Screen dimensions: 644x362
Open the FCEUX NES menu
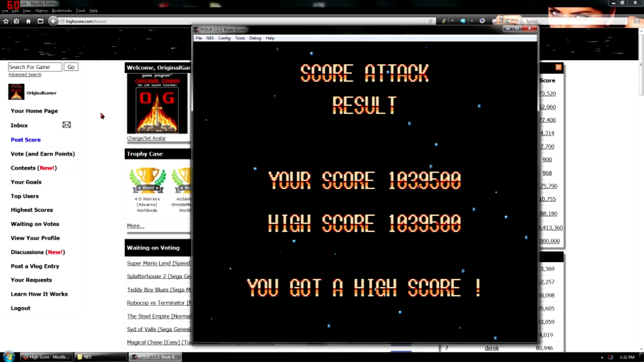(210, 38)
